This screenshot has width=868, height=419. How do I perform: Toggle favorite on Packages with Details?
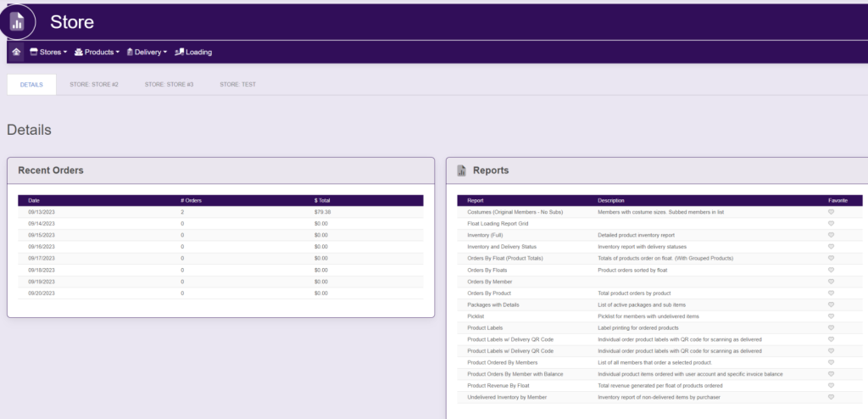click(832, 304)
